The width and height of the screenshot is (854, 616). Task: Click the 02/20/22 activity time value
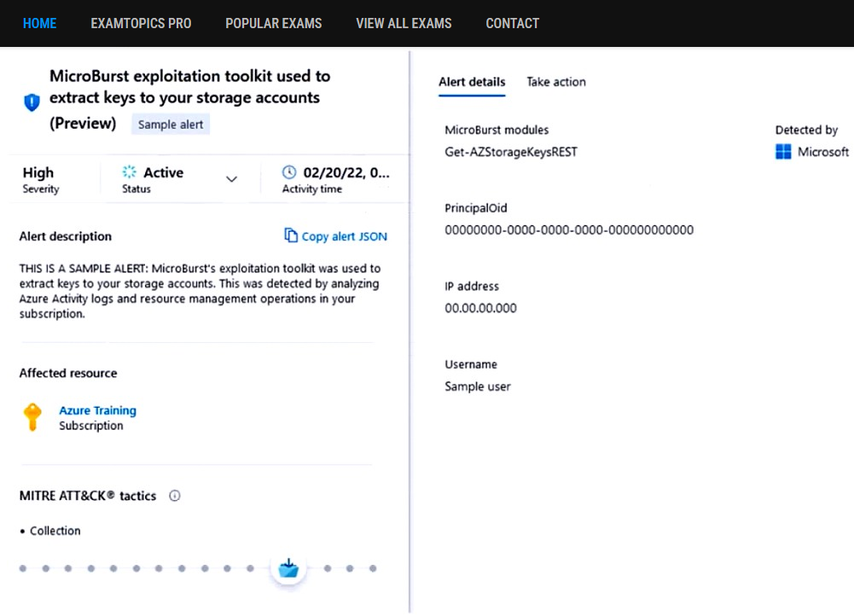click(346, 172)
